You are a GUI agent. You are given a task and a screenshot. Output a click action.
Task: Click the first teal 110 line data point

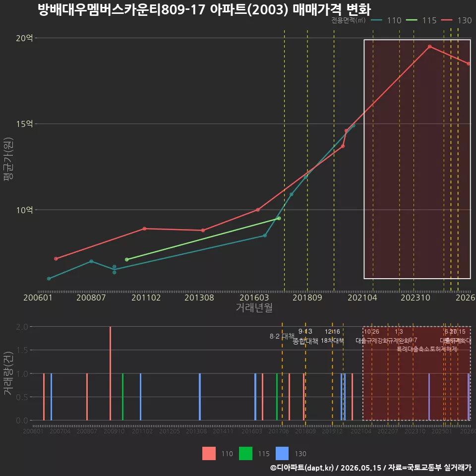point(49,278)
